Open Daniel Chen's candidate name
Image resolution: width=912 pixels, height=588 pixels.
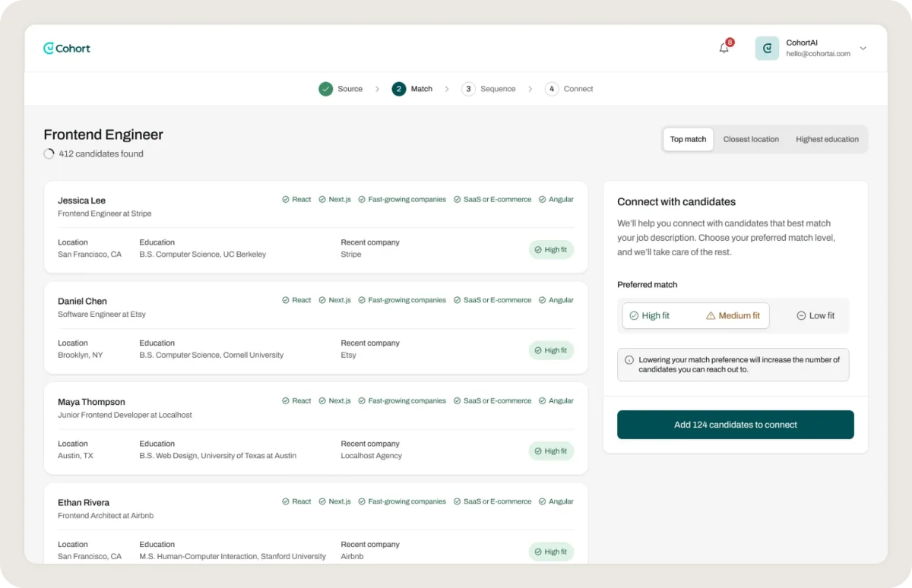pyautogui.click(x=82, y=301)
